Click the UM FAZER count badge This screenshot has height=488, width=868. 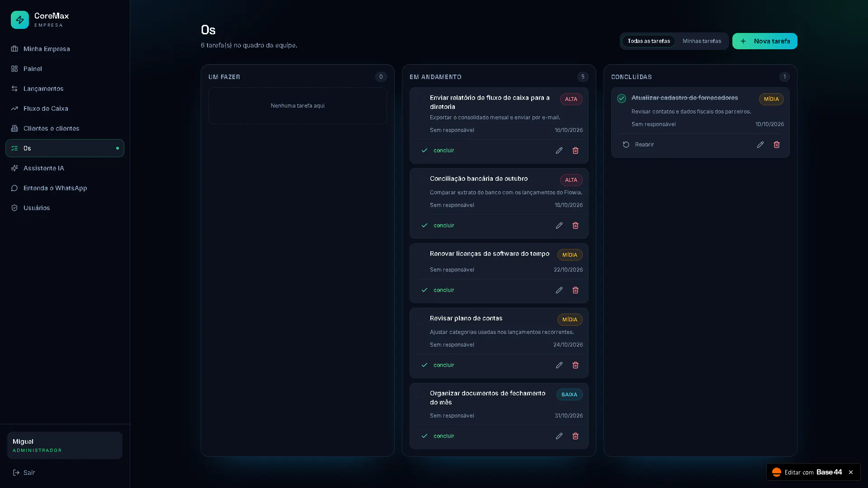(x=381, y=77)
